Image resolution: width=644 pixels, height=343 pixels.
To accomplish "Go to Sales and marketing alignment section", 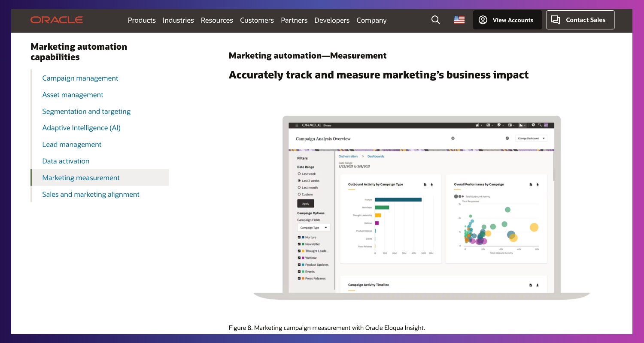I will [91, 194].
